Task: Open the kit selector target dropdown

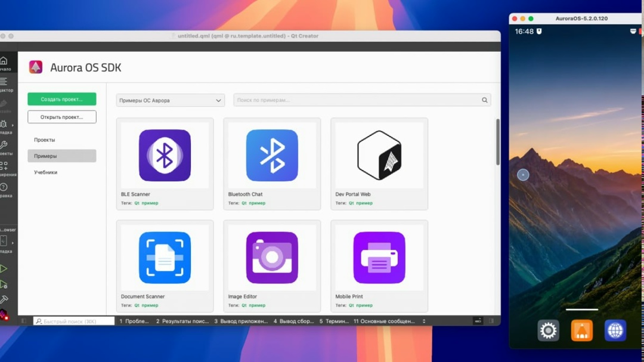Action: [5, 242]
